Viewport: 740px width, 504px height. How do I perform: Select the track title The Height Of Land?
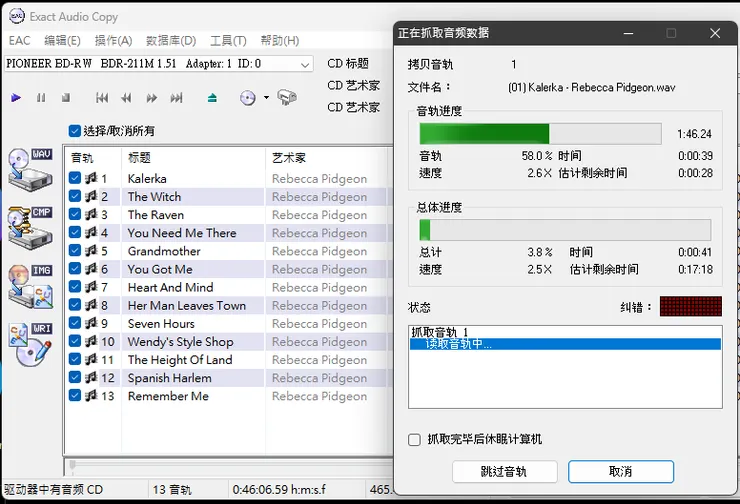180,360
